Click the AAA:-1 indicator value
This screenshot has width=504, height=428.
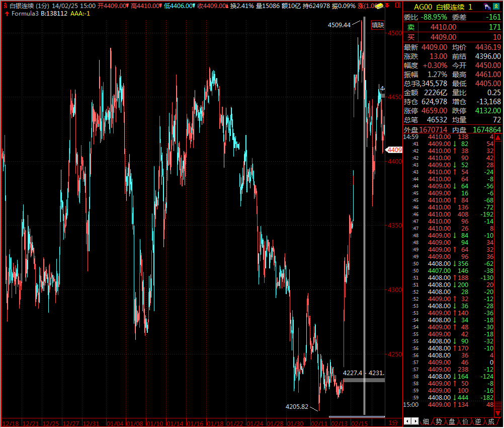80,14
